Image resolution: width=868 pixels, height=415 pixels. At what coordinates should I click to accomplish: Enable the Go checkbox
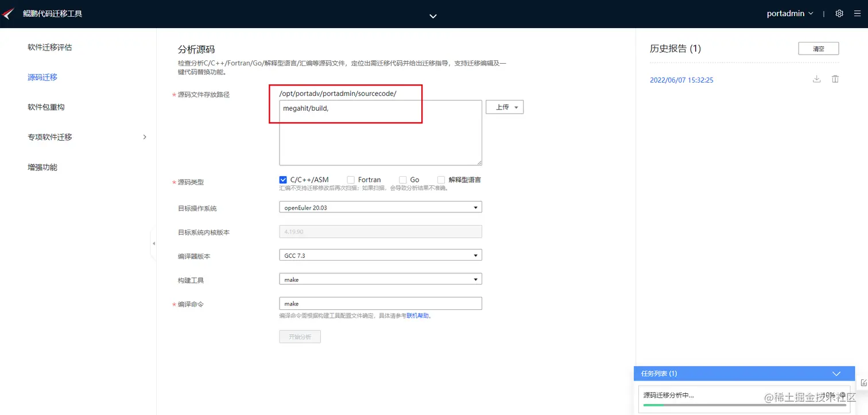coord(403,180)
